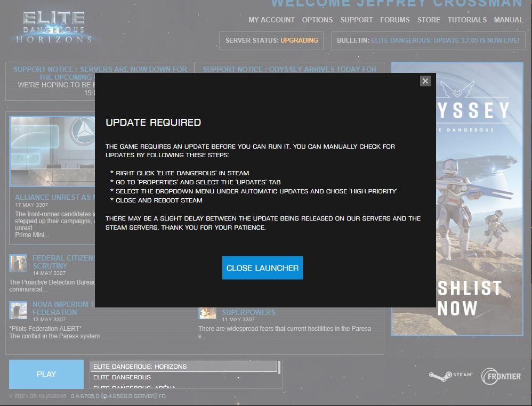This screenshot has height=406, width=532.
Task: Open the Odyssey wishlist banner
Action: point(479,199)
